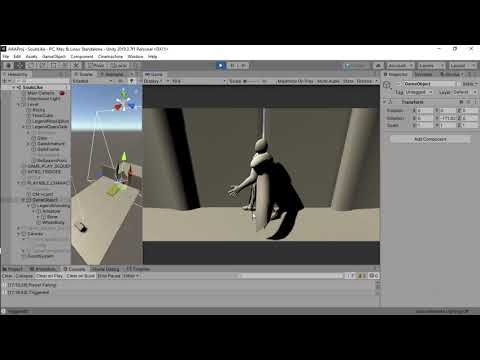480x360 pixels.
Task: Select the custom editor tools icon
Action: 76,66
